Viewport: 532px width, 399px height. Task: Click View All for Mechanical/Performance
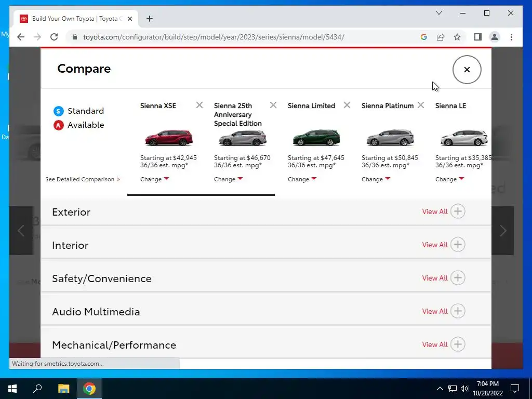click(435, 344)
